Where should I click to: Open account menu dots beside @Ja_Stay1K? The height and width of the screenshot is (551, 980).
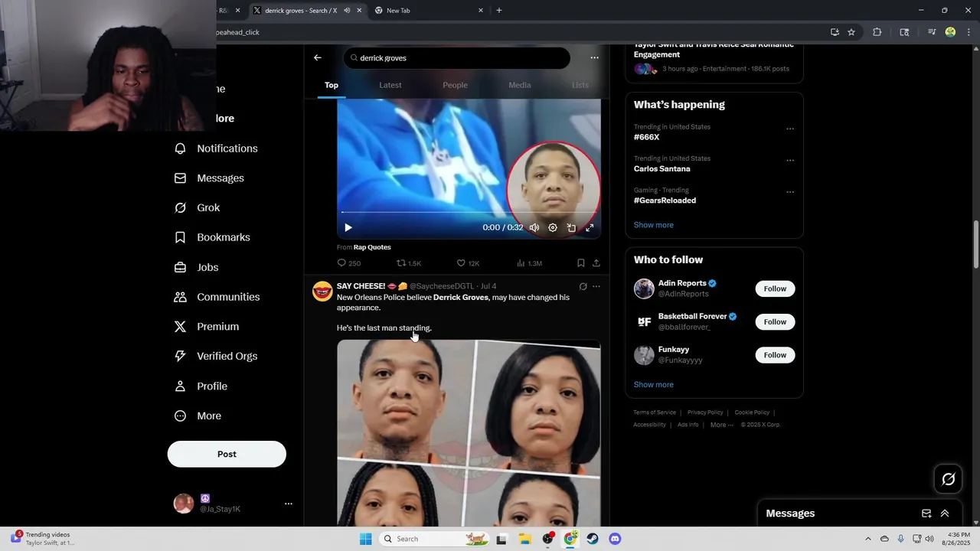click(x=289, y=504)
